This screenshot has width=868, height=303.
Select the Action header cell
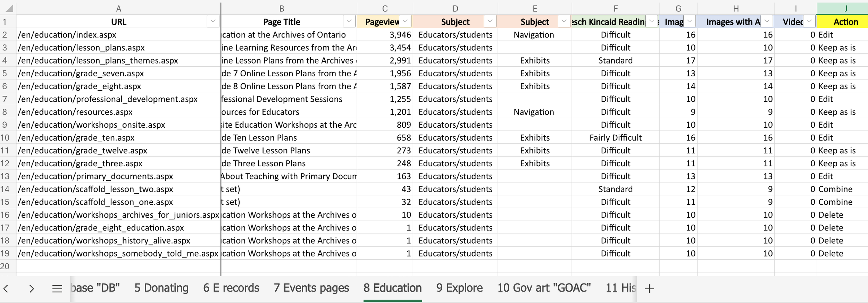tap(842, 22)
